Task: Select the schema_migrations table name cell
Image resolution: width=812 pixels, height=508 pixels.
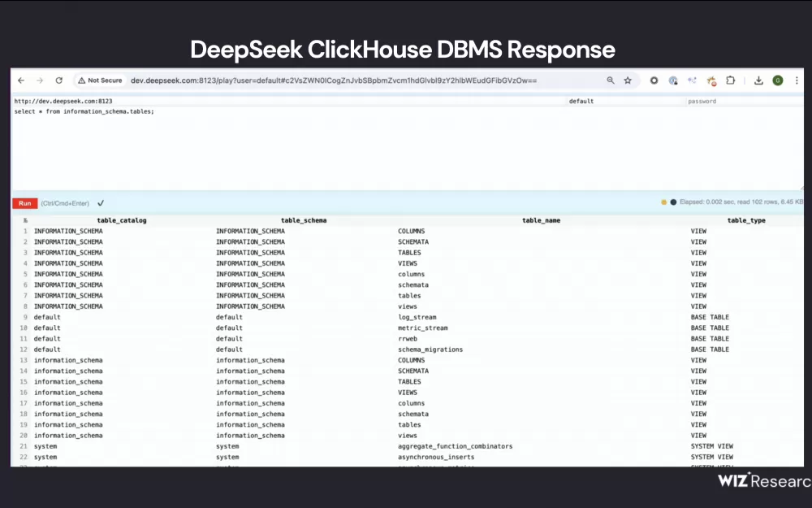Action: 430,350
